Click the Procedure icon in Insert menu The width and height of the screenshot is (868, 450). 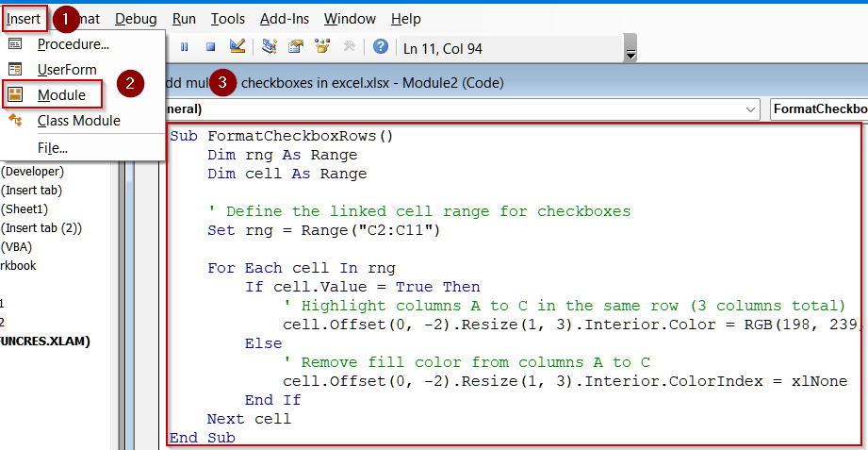15,43
